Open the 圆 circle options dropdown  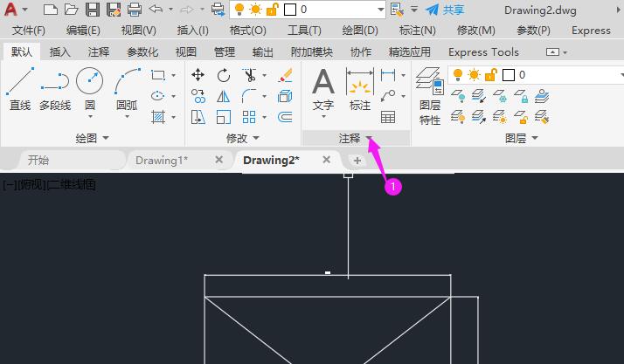pos(90,117)
